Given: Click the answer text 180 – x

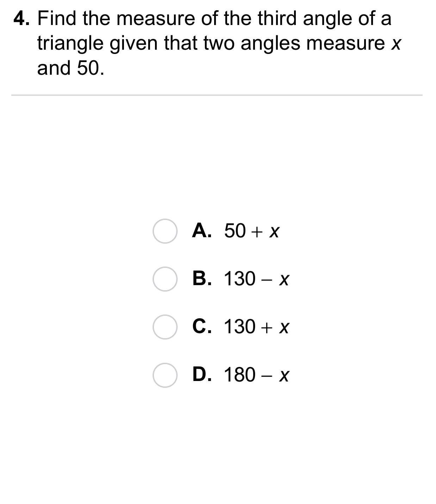Looking at the screenshot, I should (x=257, y=375).
